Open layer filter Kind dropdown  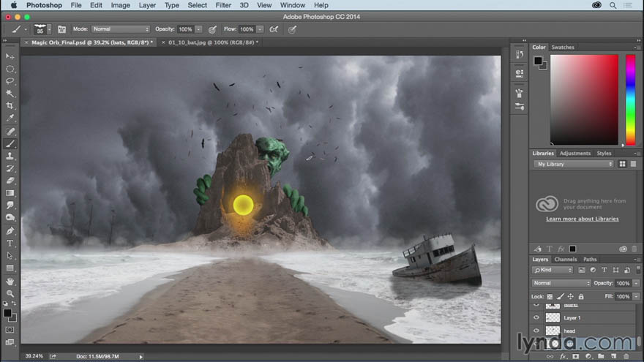553,270
